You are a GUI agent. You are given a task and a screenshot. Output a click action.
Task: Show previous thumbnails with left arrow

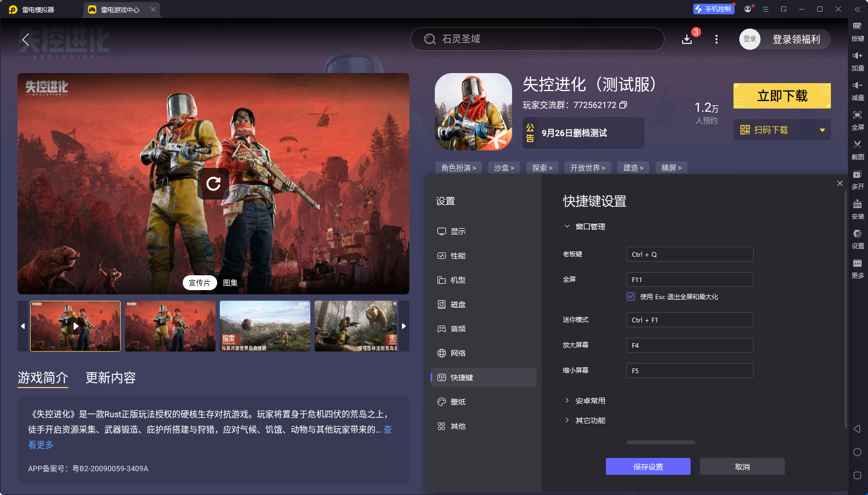pos(23,326)
